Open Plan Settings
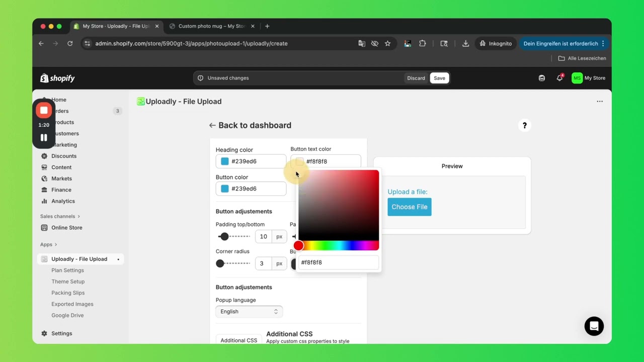This screenshot has width=644, height=362. click(67, 270)
